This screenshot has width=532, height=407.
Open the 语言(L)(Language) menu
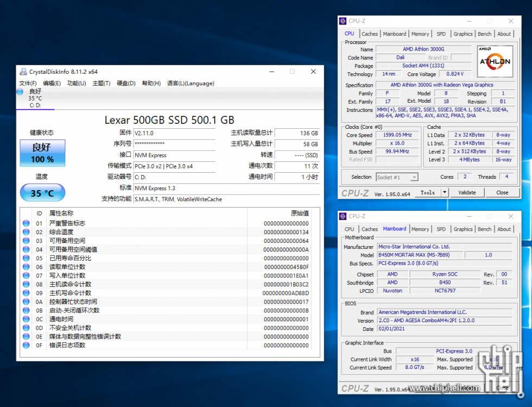click(x=191, y=83)
